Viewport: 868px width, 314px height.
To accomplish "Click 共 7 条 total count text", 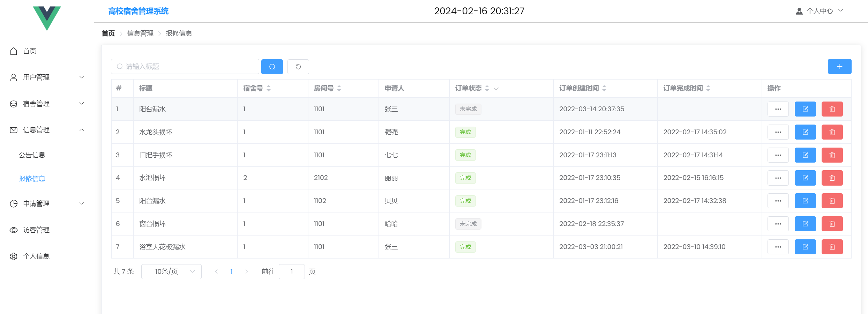I will point(124,271).
